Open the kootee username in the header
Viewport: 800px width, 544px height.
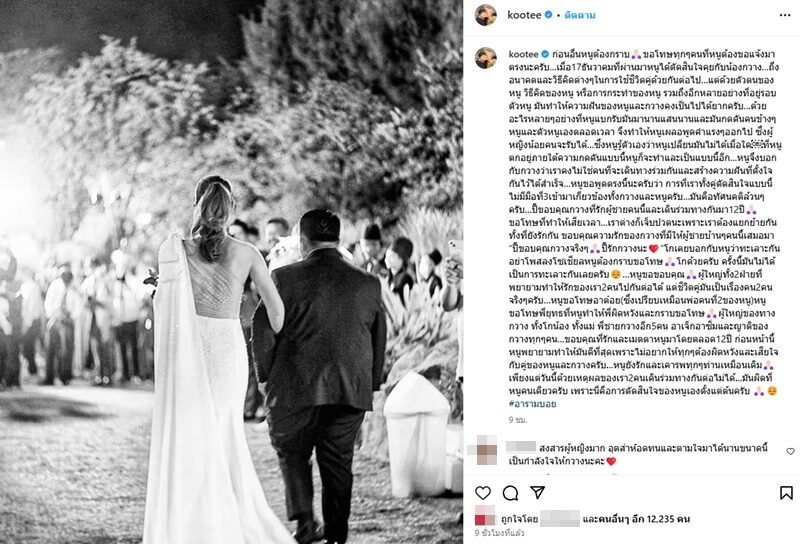point(524,15)
